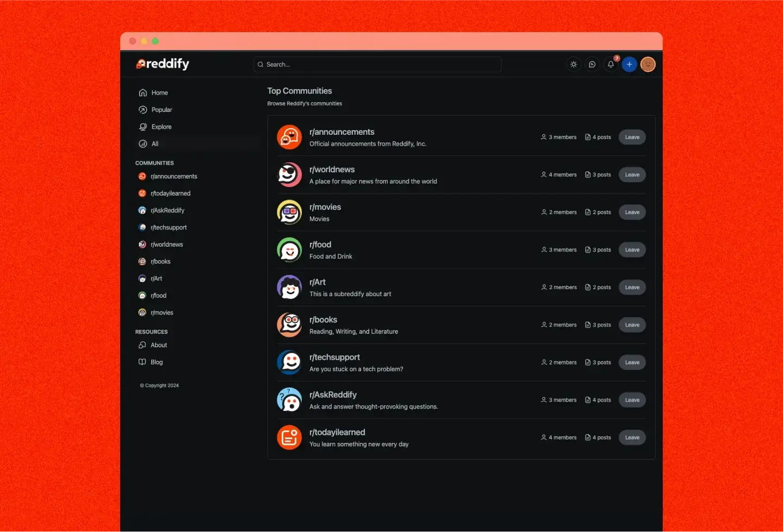Leave the r/announcements community
The width and height of the screenshot is (783, 532).
point(632,137)
